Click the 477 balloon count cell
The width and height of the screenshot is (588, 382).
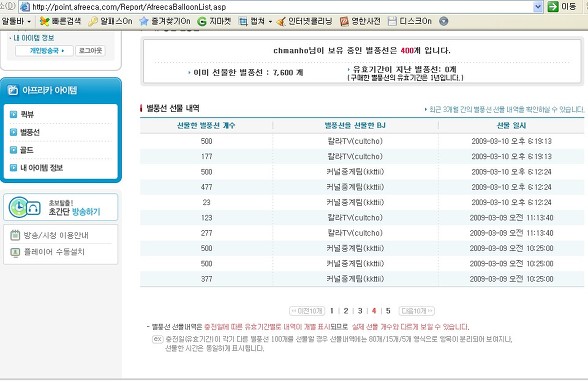[207, 187]
